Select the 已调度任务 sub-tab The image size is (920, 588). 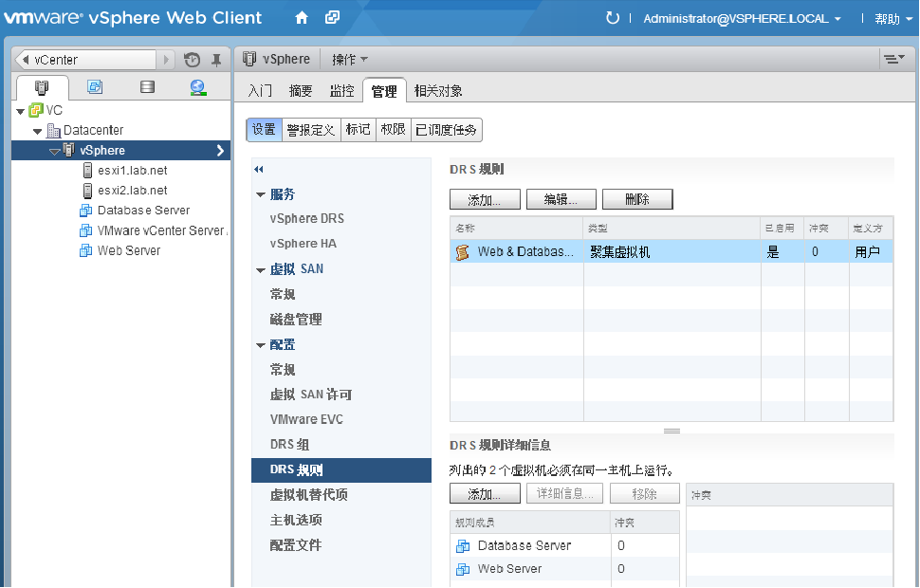tap(447, 130)
